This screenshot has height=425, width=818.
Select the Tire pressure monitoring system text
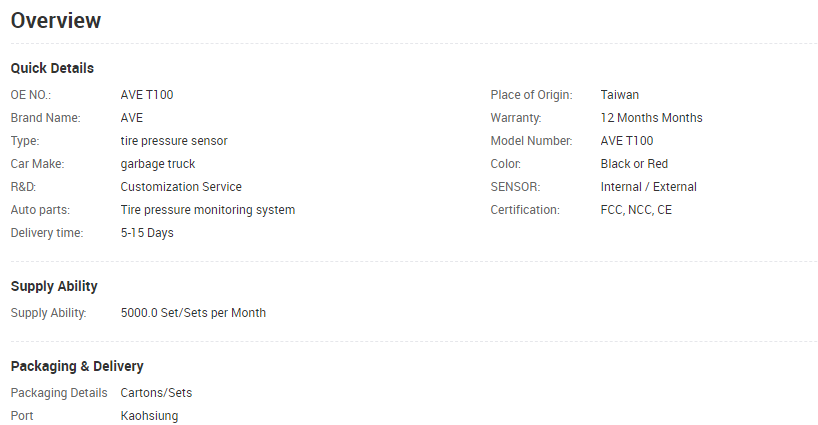click(x=208, y=210)
